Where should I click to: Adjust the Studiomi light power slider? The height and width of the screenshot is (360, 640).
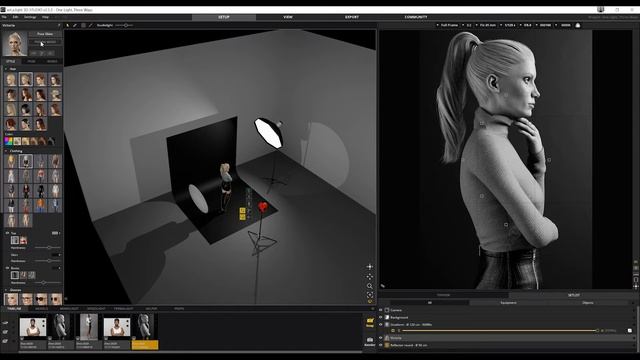500,331
